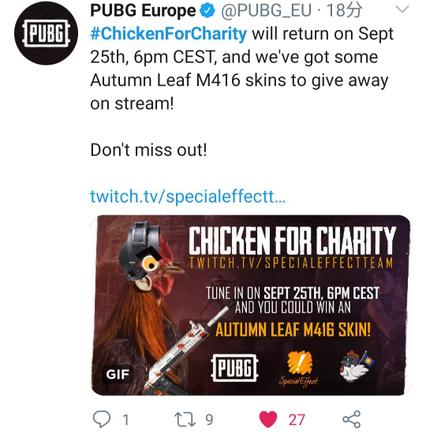Viewport: 426px width, 440px height.
Task: Follow the twitch.tv/specialeffectt link
Action: point(188,196)
